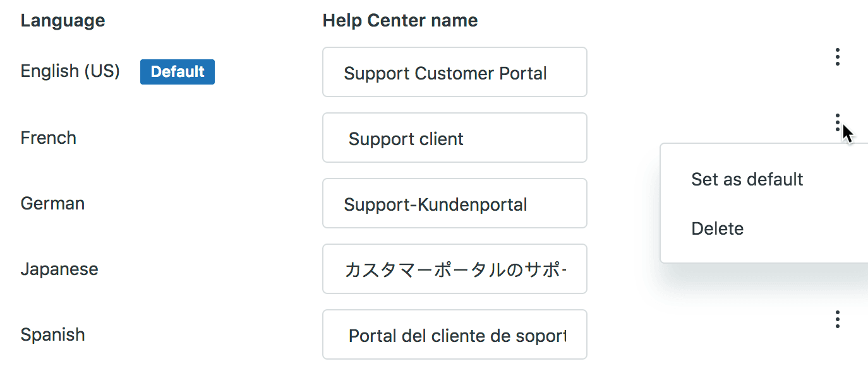
Task: Choose Set as default from the menu
Action: tap(747, 179)
